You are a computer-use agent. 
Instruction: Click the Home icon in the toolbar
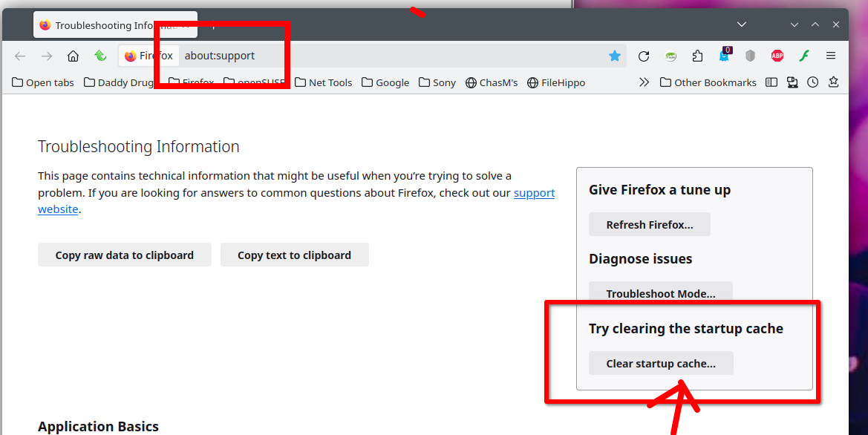click(73, 56)
